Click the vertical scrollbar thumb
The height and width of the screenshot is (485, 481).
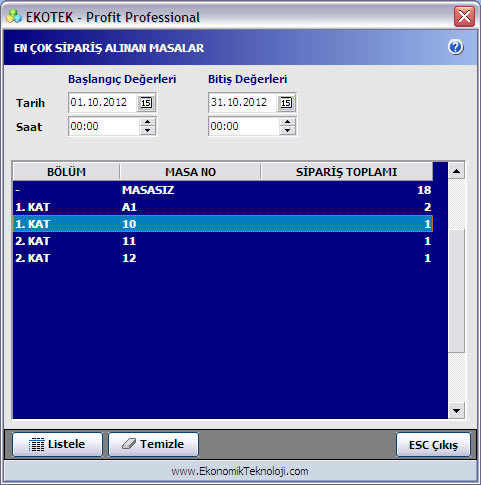456,290
